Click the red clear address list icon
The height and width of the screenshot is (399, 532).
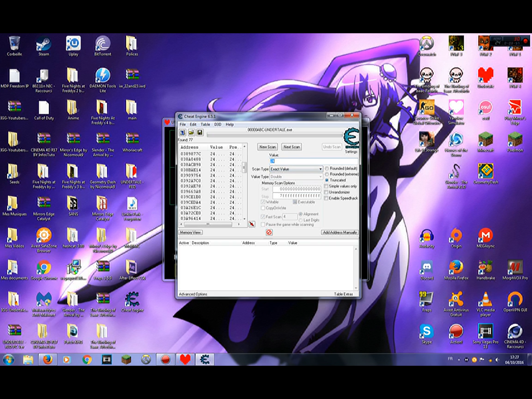click(x=269, y=232)
